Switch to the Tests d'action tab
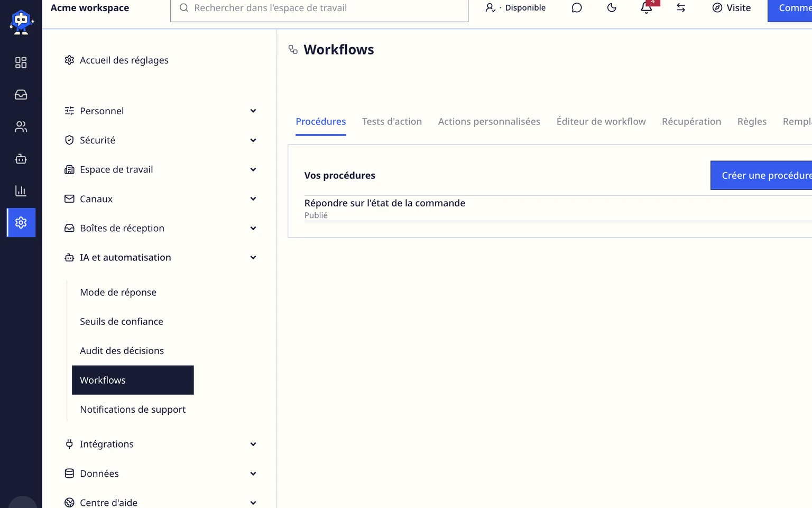Viewport: 812px width, 508px height. [392, 122]
